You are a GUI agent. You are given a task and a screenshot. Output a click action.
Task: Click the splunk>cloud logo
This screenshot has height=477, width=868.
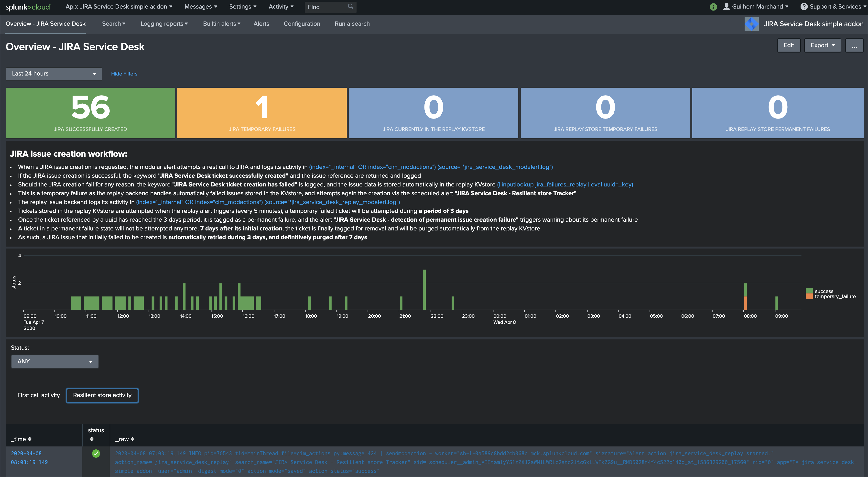[x=28, y=7]
